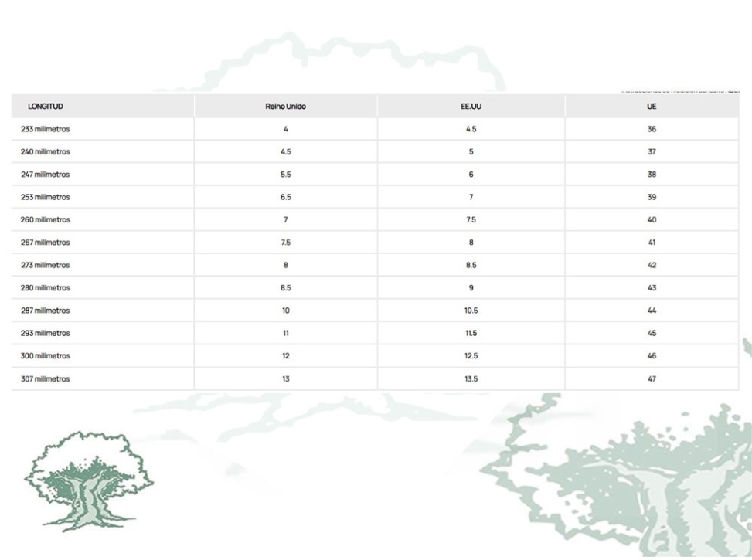Select the 233 milímetros row label
The height and width of the screenshot is (560, 752).
click(x=46, y=129)
